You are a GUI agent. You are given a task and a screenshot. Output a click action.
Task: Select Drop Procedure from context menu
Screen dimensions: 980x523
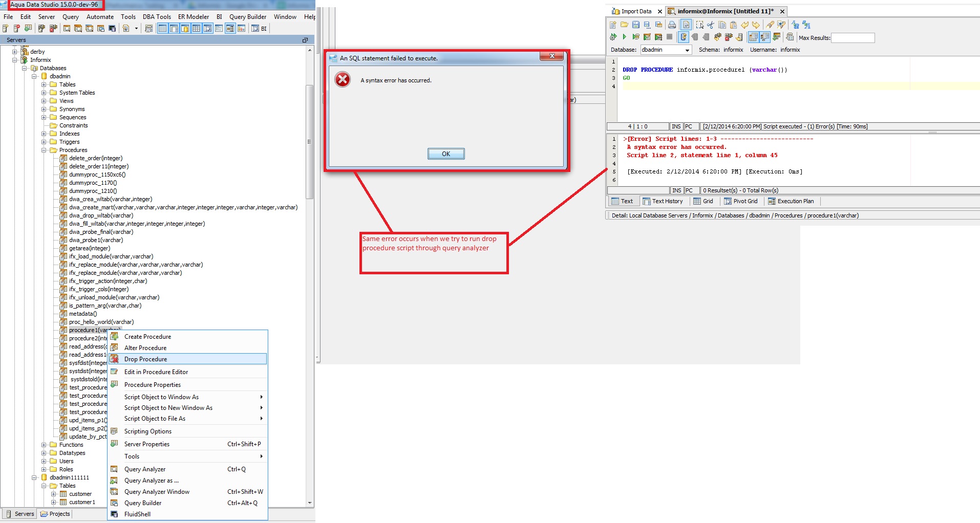pyautogui.click(x=187, y=359)
